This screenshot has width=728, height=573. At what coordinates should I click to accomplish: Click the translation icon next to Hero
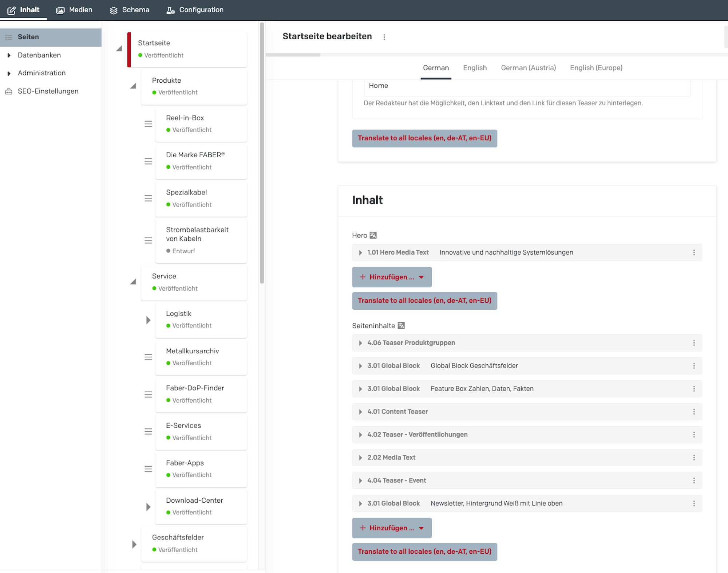pyautogui.click(x=373, y=235)
